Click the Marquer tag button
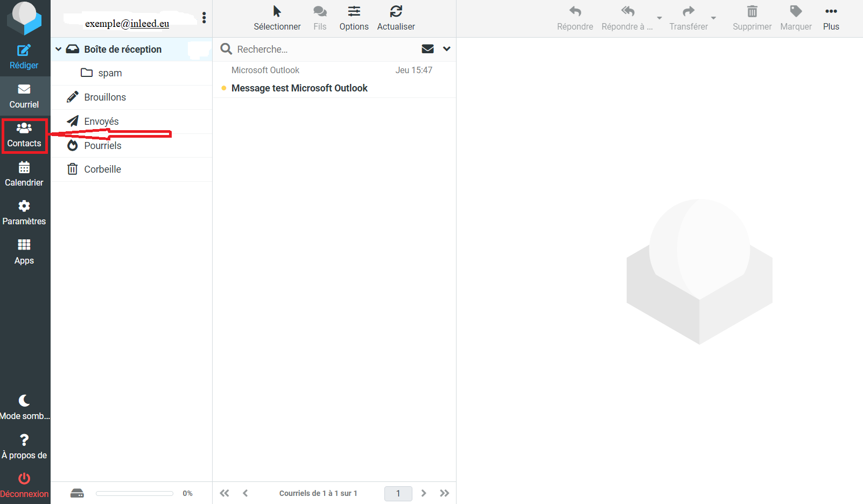This screenshot has height=504, width=863. [x=796, y=18]
